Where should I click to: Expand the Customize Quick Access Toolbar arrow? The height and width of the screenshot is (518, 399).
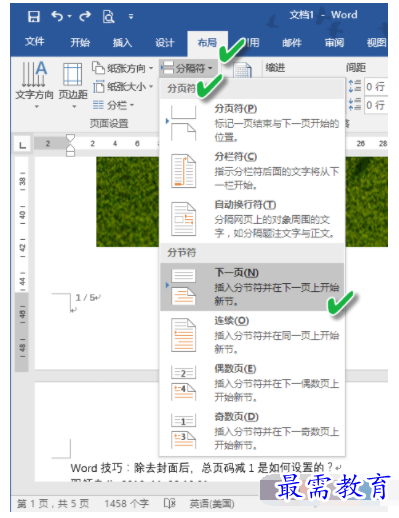(131, 16)
